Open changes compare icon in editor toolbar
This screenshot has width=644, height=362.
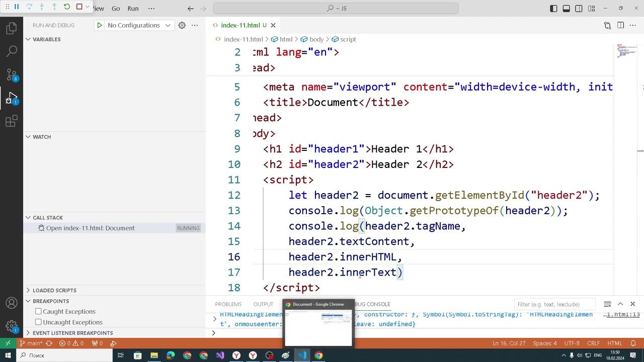[x=607, y=25]
